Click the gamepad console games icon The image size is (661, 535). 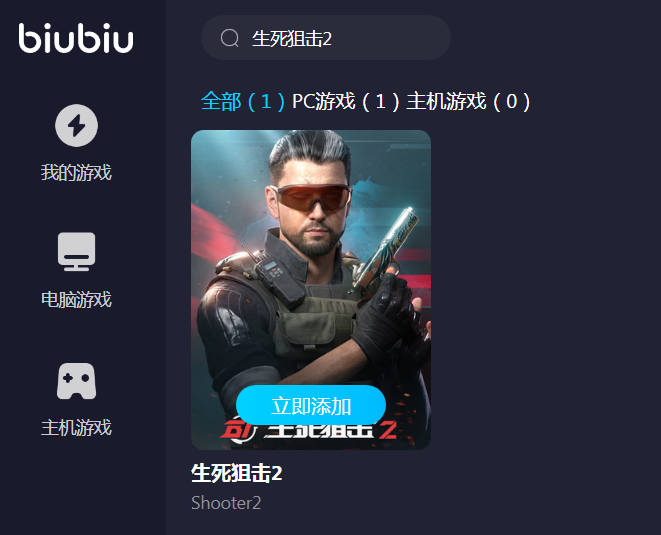click(x=76, y=381)
